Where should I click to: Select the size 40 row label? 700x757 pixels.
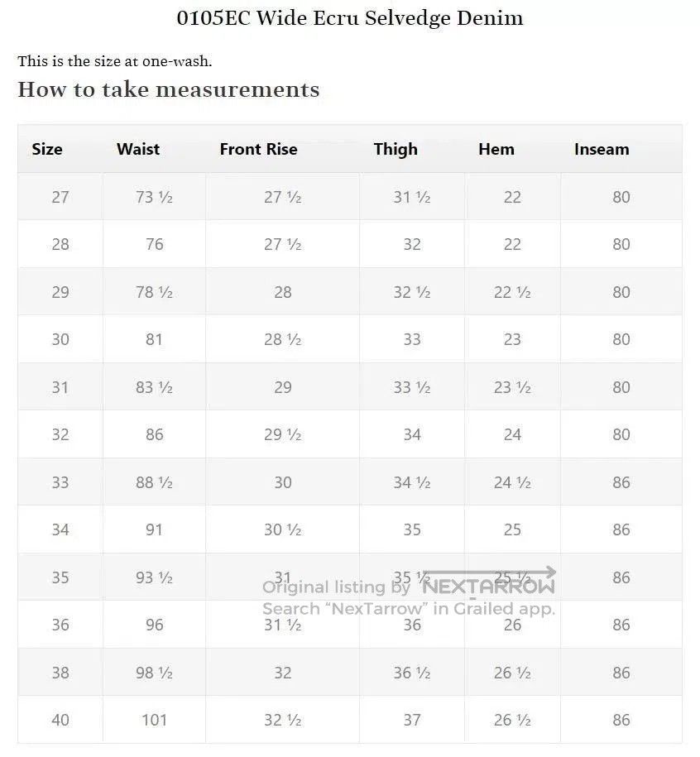coord(60,720)
